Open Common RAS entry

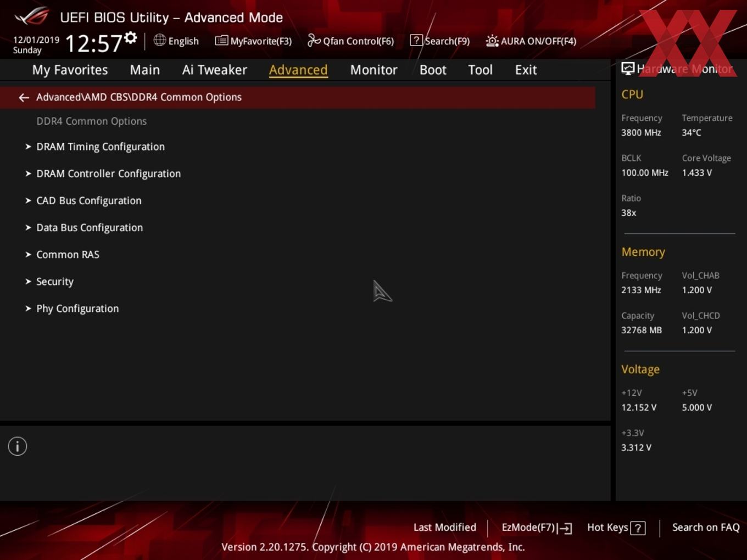tap(68, 254)
